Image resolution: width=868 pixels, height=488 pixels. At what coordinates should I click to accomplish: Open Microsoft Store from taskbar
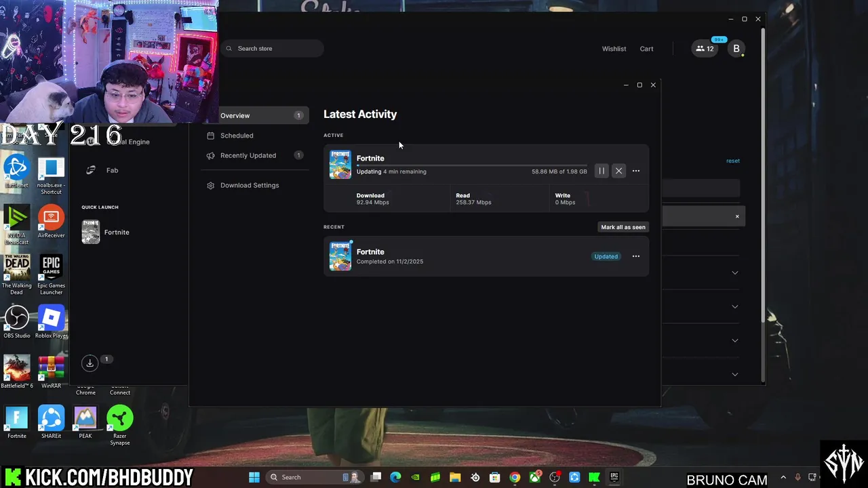point(494,477)
